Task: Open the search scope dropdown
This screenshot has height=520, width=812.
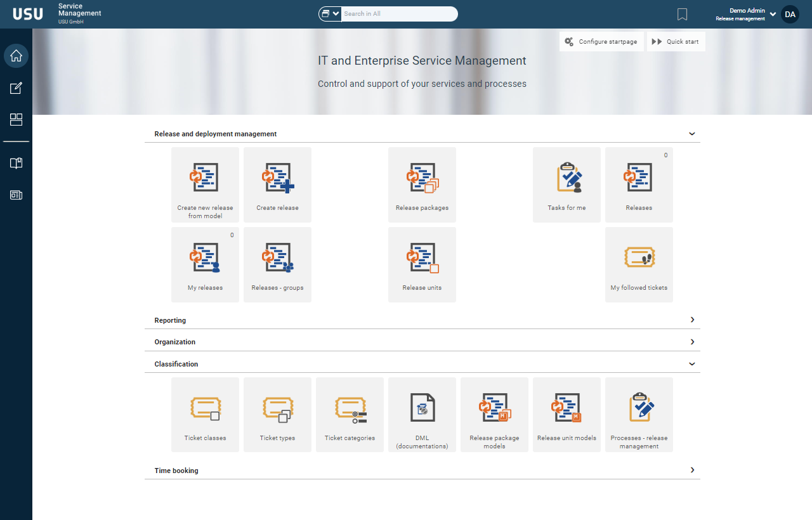Action: tap(330, 14)
